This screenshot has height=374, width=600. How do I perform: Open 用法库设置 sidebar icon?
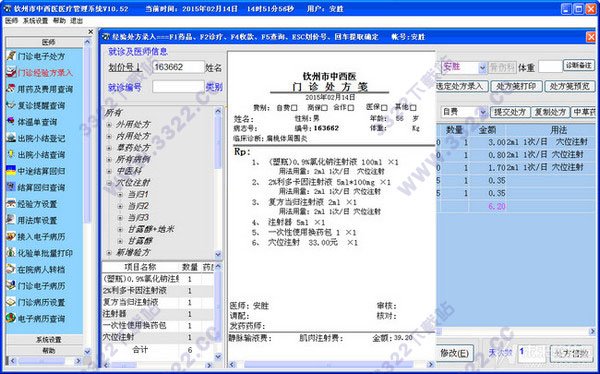(x=11, y=220)
